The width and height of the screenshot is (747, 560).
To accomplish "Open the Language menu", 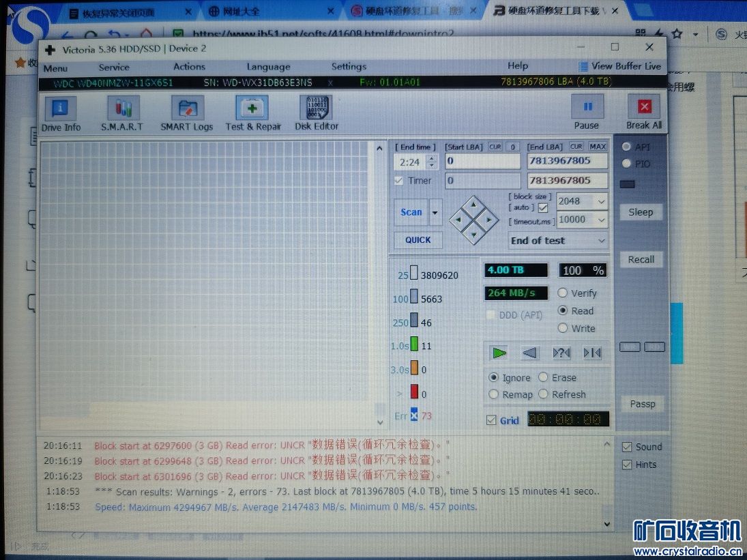I will click(x=268, y=67).
